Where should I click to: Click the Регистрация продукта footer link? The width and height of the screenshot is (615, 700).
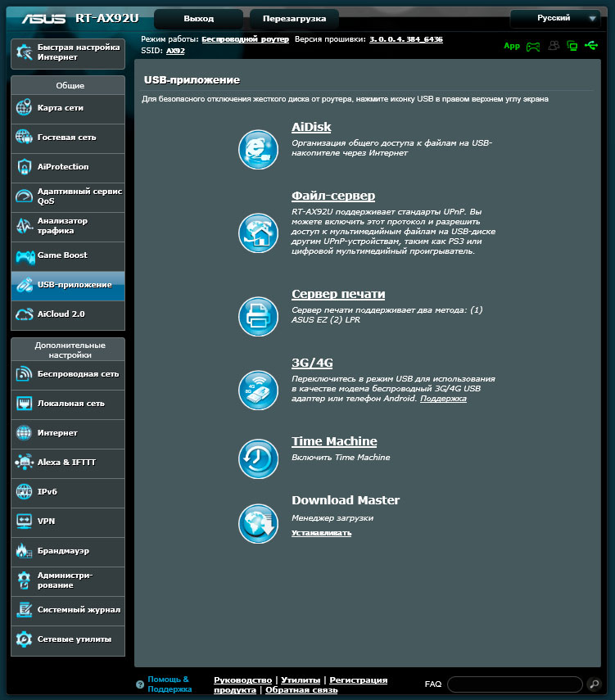click(358, 680)
